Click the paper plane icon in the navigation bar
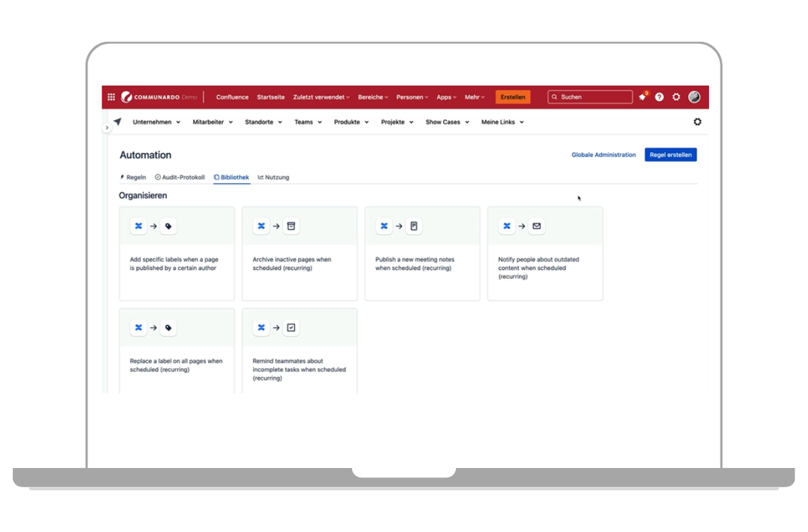 117,121
